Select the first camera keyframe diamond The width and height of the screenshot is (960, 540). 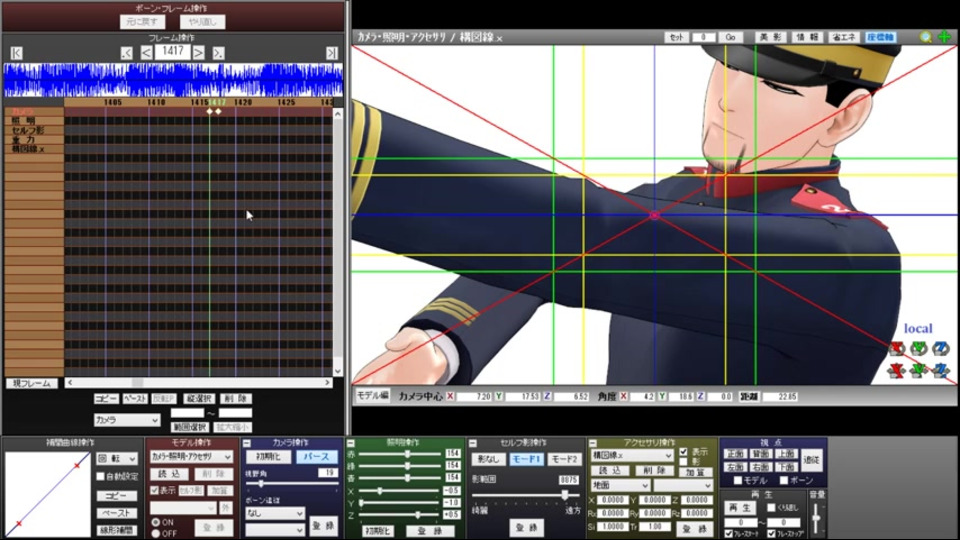click(x=209, y=111)
